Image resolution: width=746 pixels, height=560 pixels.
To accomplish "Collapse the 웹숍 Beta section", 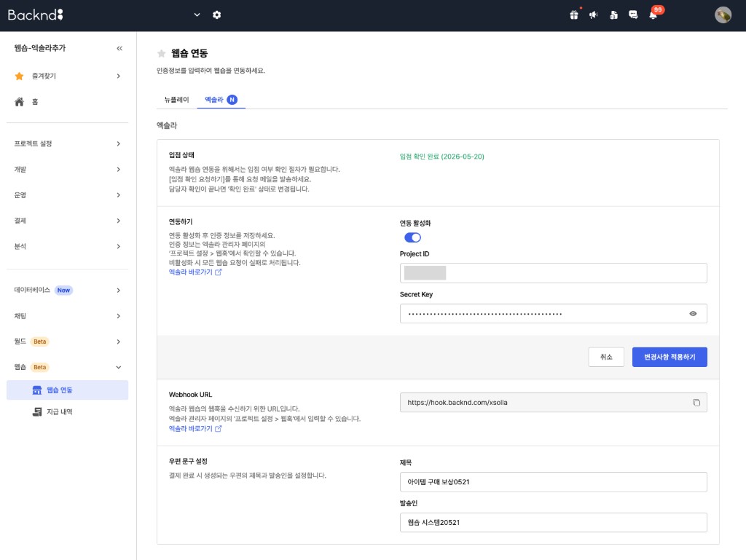I will [67, 367].
